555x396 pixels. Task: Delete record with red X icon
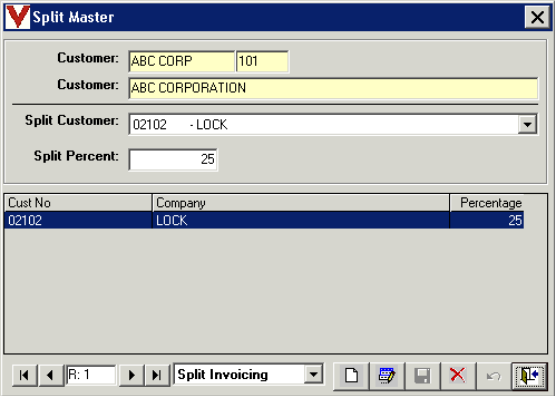point(458,375)
